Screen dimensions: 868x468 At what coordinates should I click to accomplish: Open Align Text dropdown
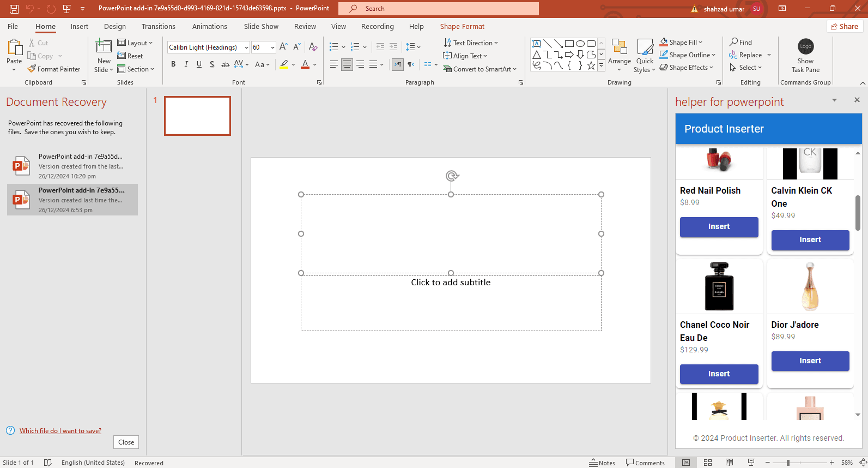465,56
